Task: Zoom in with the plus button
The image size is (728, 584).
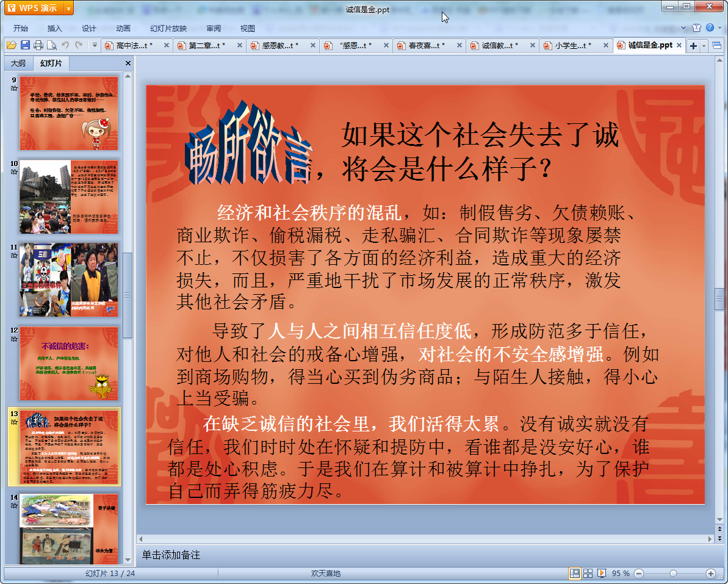Action: pyautogui.click(x=711, y=574)
